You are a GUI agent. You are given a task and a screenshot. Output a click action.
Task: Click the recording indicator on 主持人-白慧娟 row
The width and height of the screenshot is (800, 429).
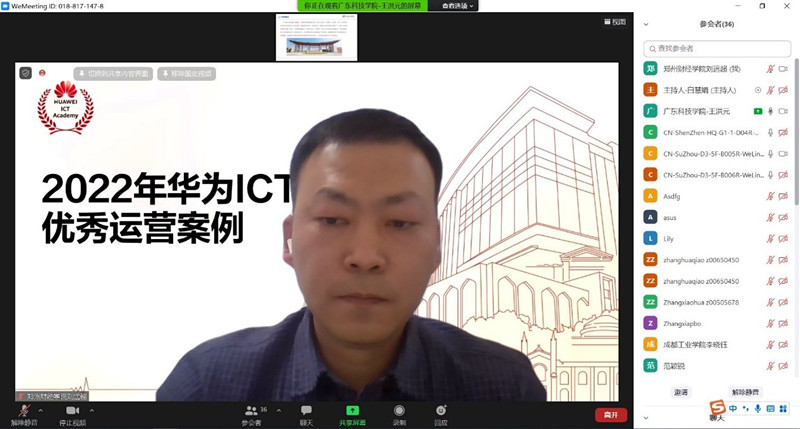pos(758,90)
